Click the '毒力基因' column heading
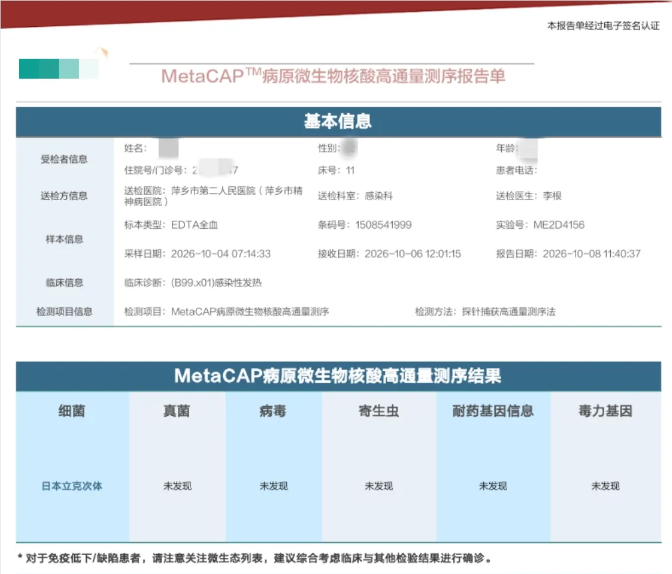 (605, 411)
